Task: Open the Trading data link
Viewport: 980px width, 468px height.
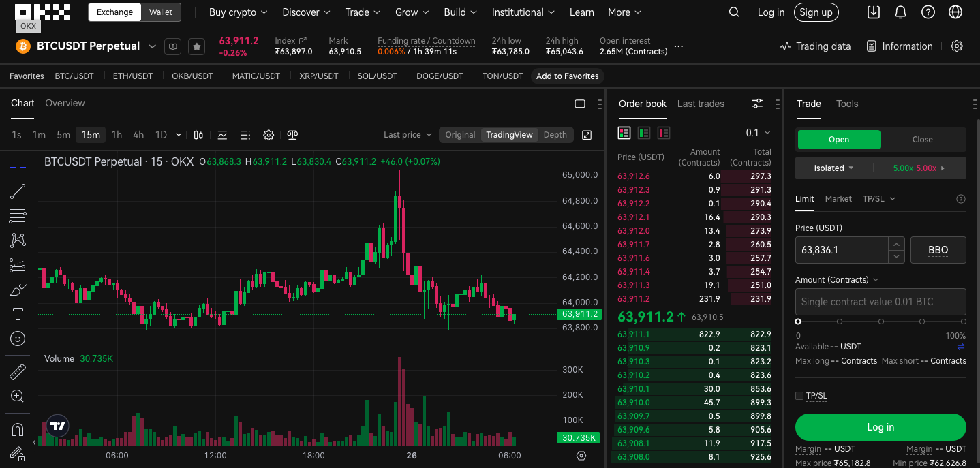Action: click(815, 46)
